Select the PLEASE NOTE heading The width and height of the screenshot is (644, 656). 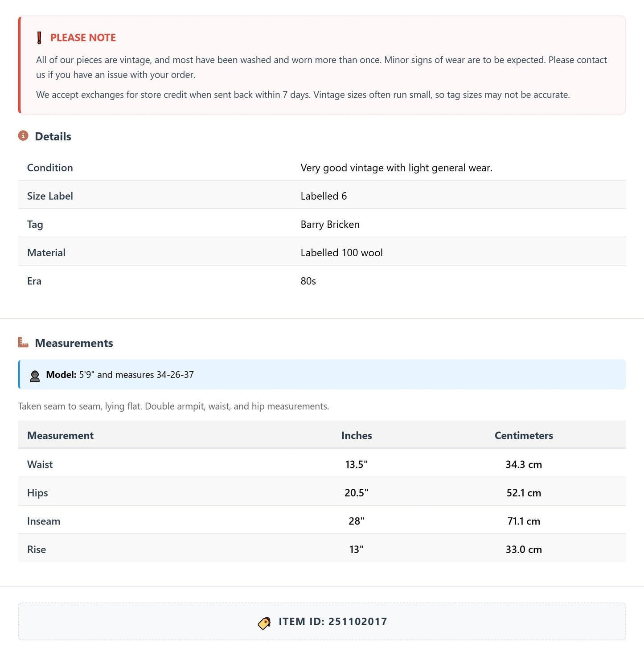click(x=83, y=38)
